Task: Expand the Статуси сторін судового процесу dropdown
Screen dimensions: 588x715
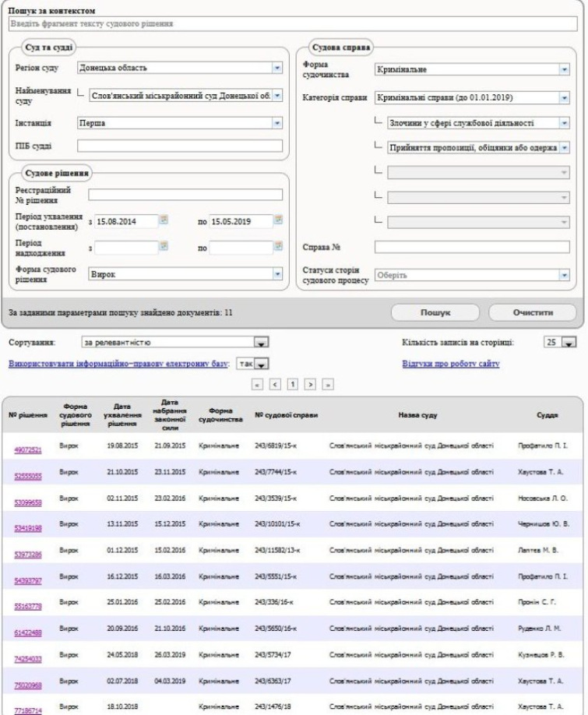Action: click(x=565, y=275)
